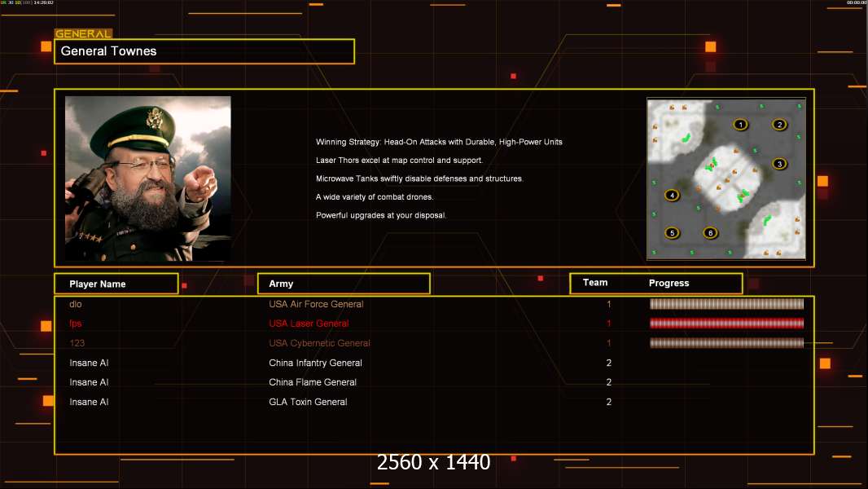Click the Team column header

tap(595, 283)
